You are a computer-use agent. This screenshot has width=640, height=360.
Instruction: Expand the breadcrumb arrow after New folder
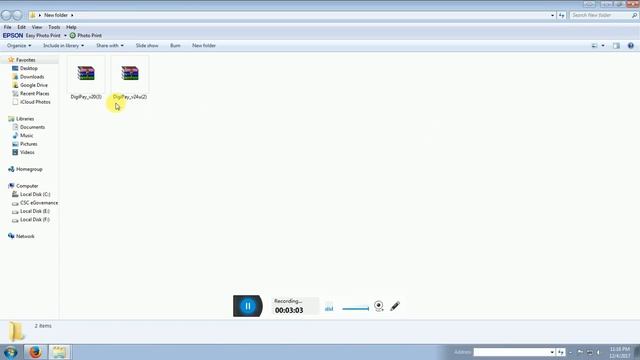click(72, 15)
